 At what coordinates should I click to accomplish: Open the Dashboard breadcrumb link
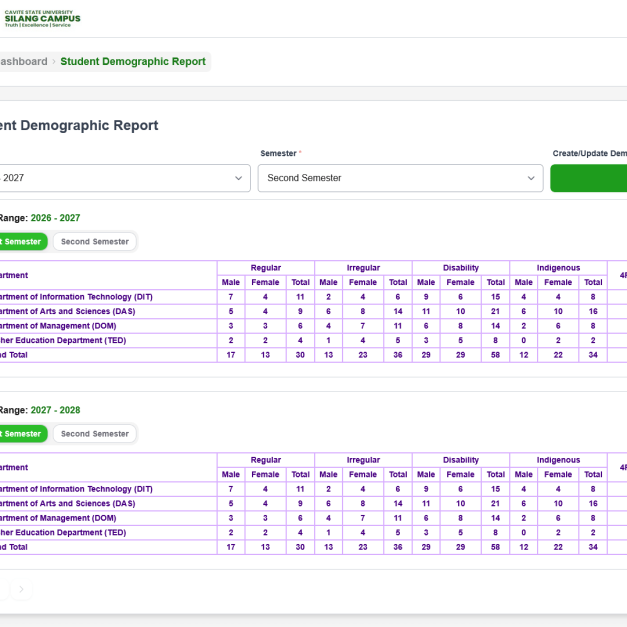pos(24,61)
